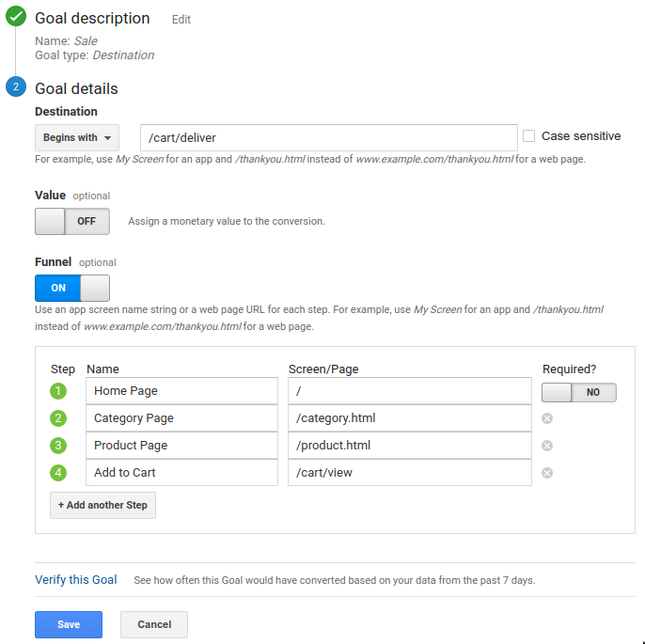This screenshot has height=644, width=645.
Task: Focus the destination /cart/deliver field
Action: [x=329, y=137]
